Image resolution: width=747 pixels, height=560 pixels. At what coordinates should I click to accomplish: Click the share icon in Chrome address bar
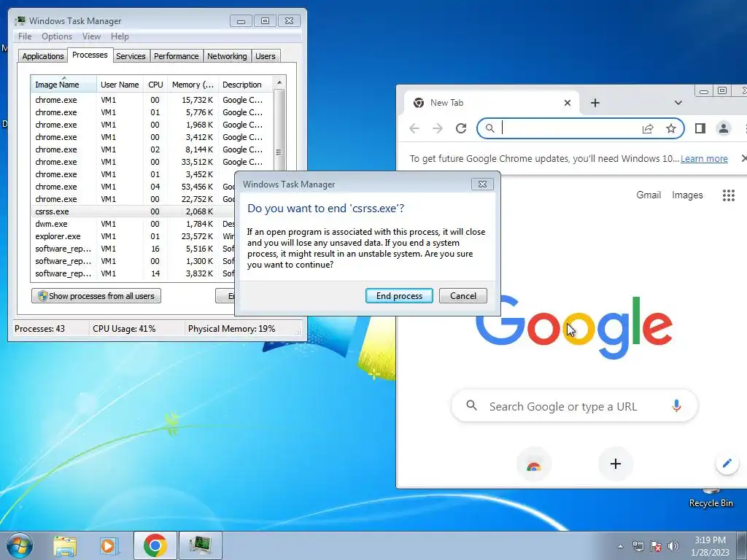[x=648, y=128]
